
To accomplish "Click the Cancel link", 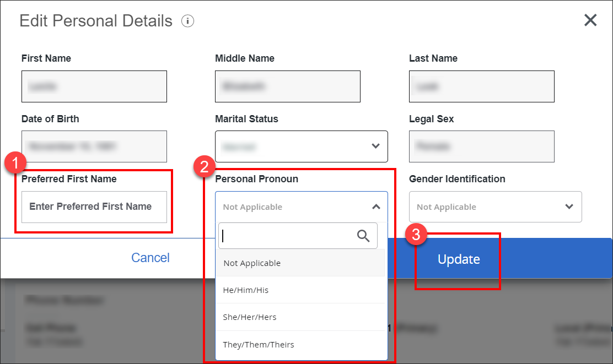I will click(x=150, y=258).
